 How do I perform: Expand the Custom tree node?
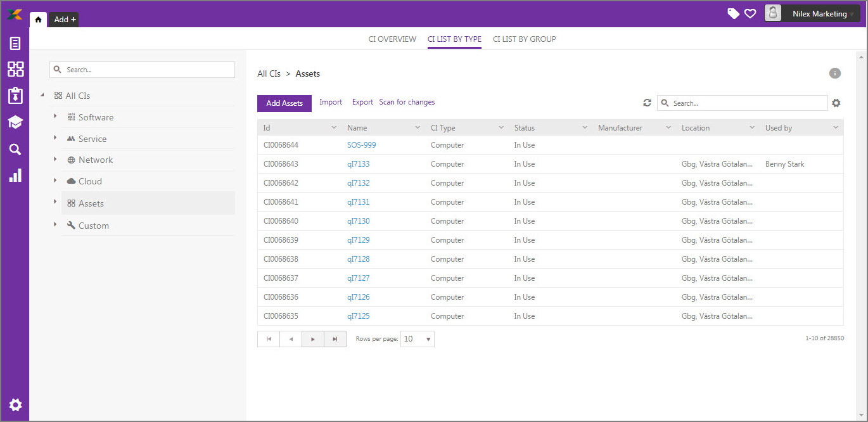coord(55,224)
